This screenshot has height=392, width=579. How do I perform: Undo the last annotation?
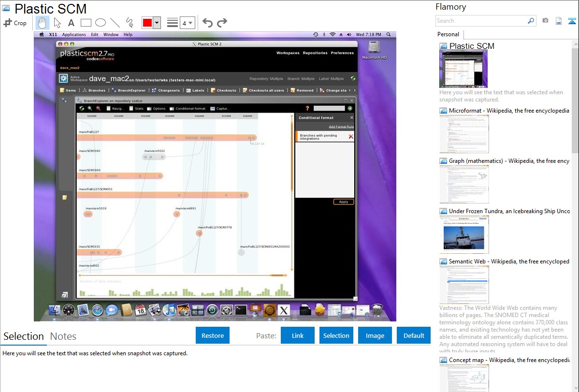[x=207, y=23]
